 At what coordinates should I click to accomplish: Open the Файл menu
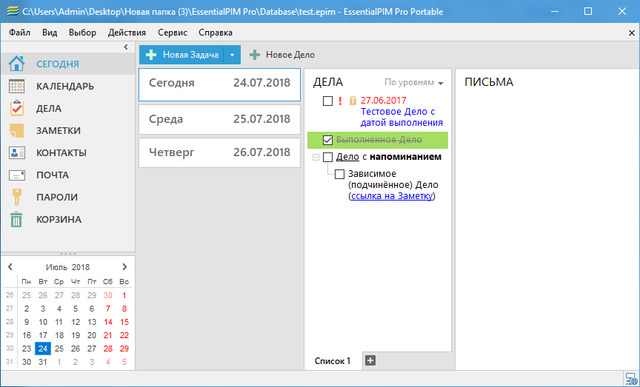20,33
